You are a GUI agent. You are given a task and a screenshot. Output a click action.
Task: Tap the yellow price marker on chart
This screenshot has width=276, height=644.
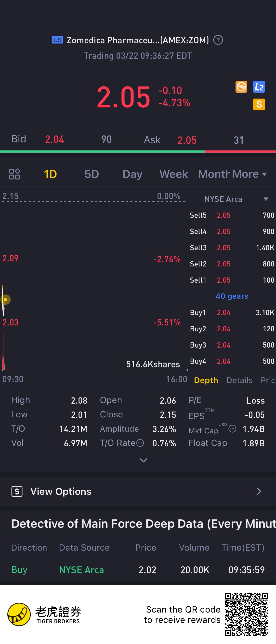pyautogui.click(x=5, y=299)
